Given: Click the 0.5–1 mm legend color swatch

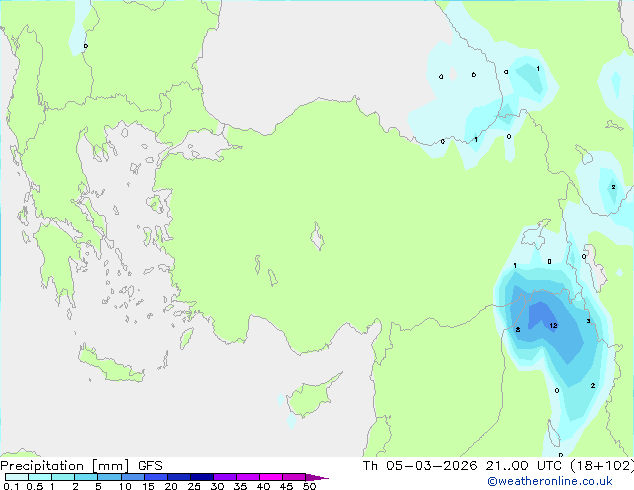Looking at the screenshot, I should pos(40,477).
